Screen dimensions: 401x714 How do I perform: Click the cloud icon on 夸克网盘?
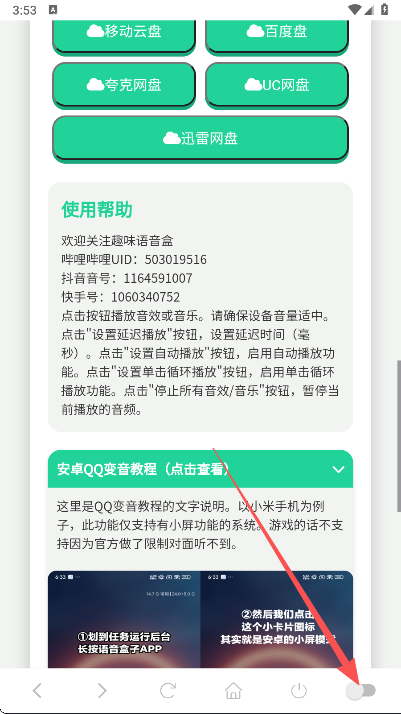tap(95, 85)
